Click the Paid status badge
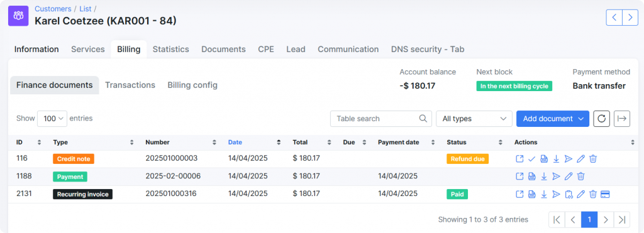This screenshot has width=644, height=233. (x=457, y=194)
